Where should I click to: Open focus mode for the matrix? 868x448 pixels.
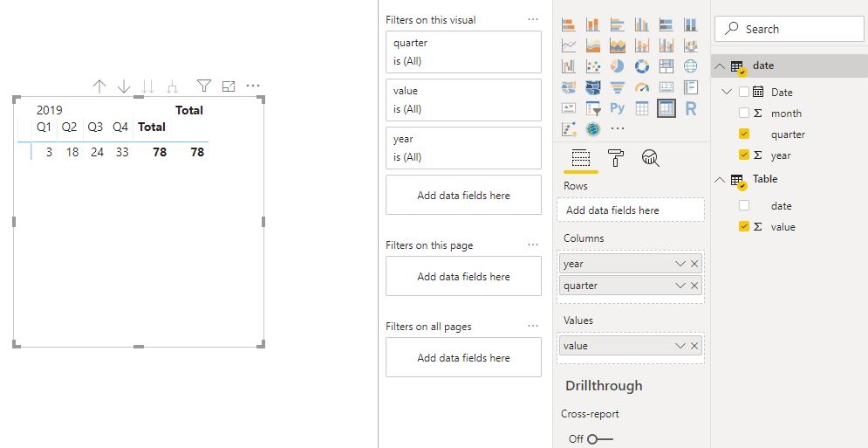tap(229, 86)
